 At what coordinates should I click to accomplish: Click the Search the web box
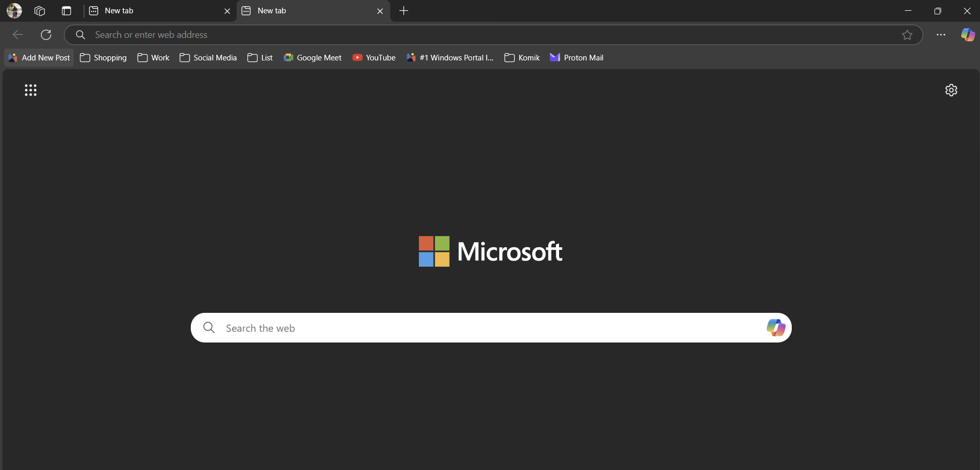[491, 328]
